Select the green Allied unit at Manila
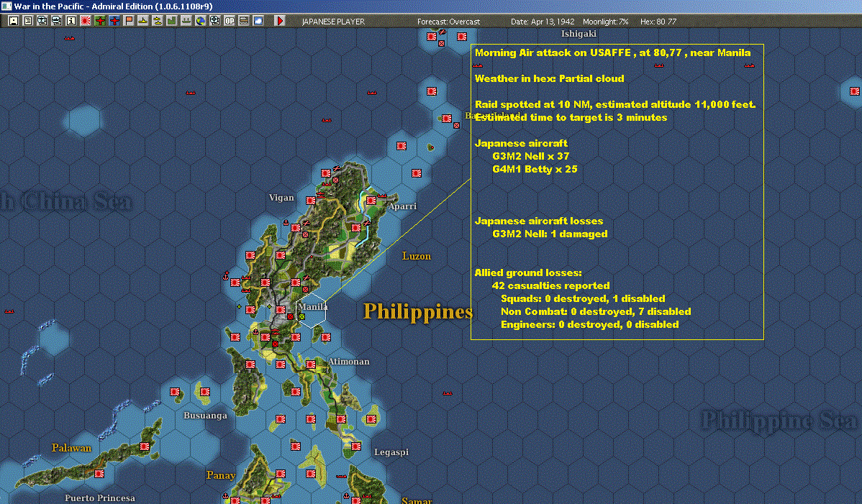The width and height of the screenshot is (862, 504). [301, 317]
